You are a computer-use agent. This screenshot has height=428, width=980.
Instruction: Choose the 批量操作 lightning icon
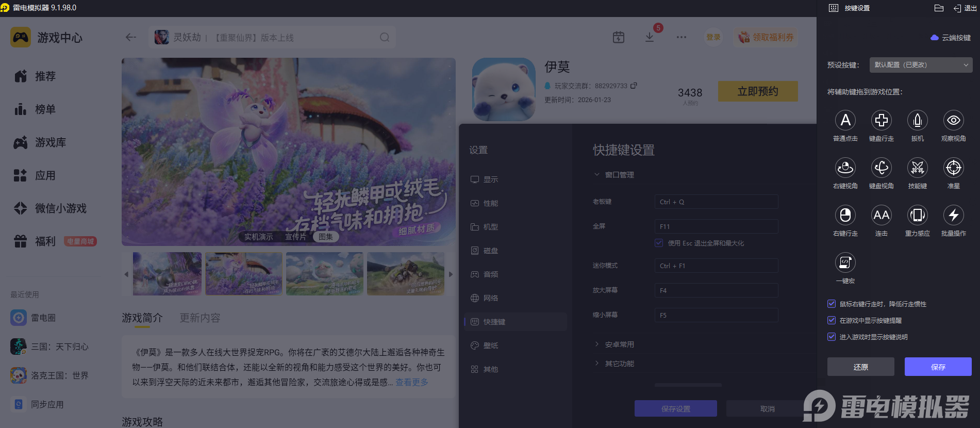point(954,215)
